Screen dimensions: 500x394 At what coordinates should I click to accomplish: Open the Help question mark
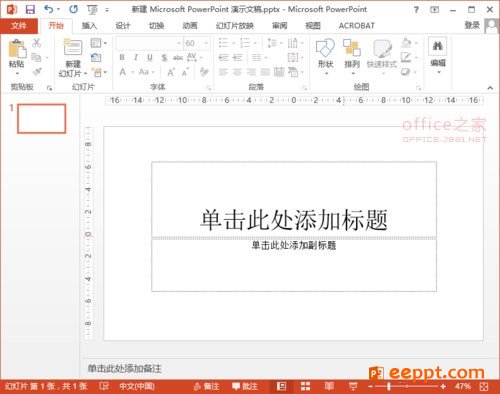pos(416,10)
